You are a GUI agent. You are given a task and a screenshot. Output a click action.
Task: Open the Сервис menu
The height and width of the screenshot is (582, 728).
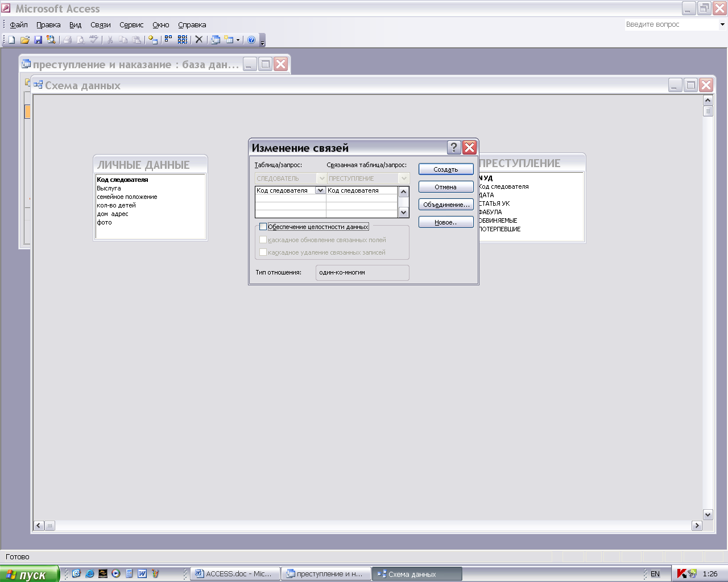click(x=131, y=25)
